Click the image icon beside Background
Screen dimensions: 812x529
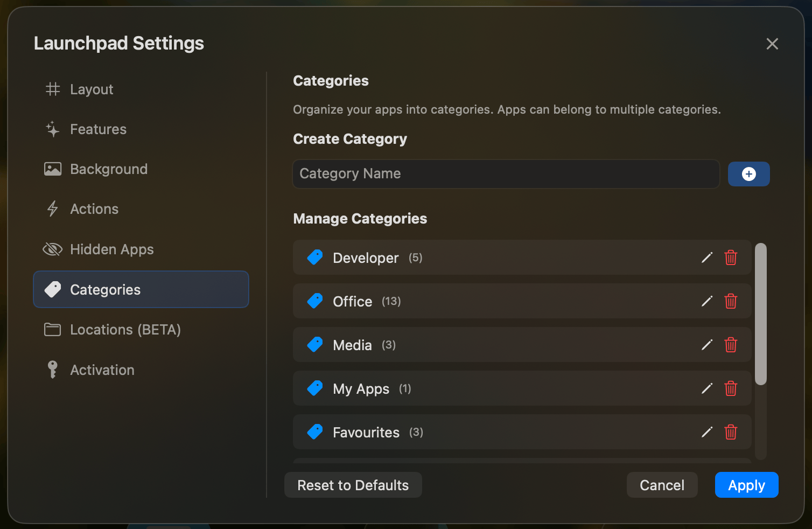pos(52,169)
